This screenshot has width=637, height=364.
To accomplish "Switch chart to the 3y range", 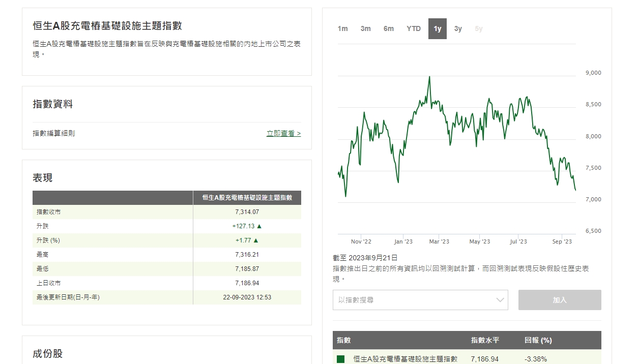I will pyautogui.click(x=458, y=29).
